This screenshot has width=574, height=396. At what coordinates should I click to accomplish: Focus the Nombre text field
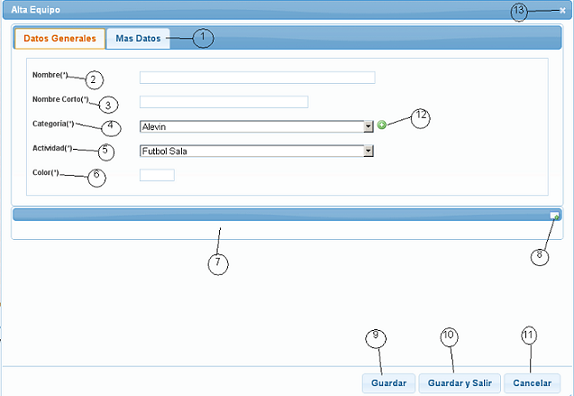[257, 78]
